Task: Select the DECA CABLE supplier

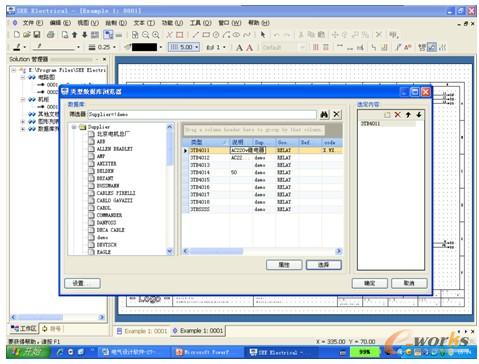Action: [110, 230]
